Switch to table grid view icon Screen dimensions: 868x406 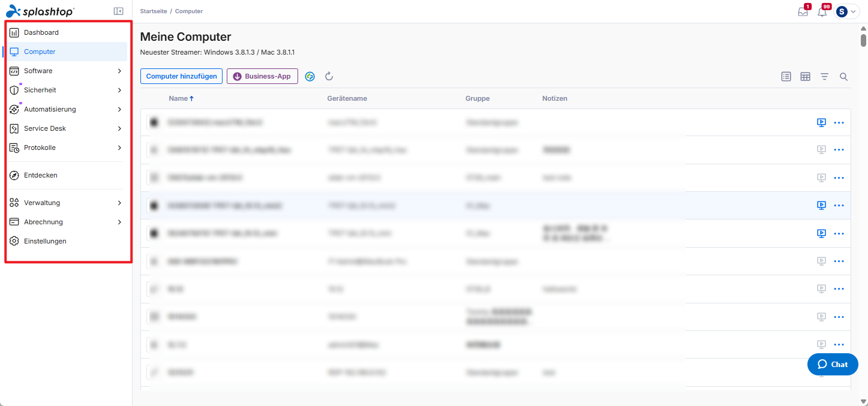click(x=806, y=76)
